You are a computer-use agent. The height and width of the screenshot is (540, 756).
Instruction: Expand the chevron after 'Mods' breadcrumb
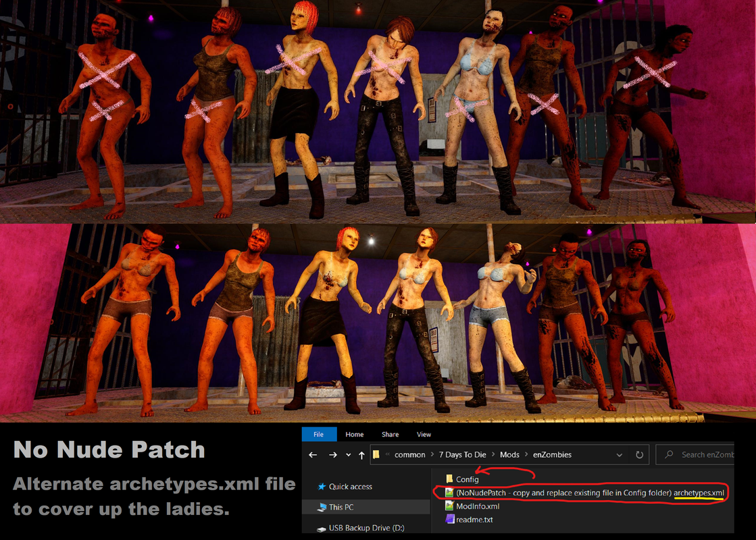click(x=526, y=455)
